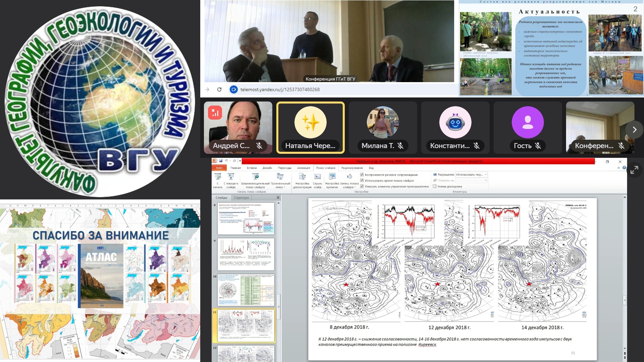Open 'Произвольный показ' dropdown
This screenshot has height=362, width=644.
[x=280, y=181]
